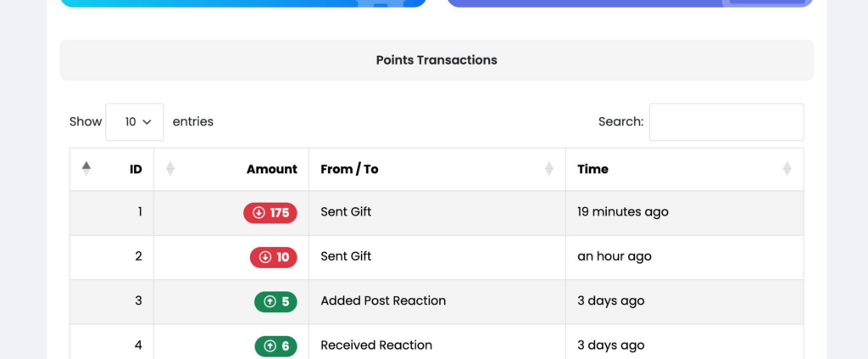Click the Added Post Reaction entry
This screenshot has width=868, height=359.
[383, 300]
